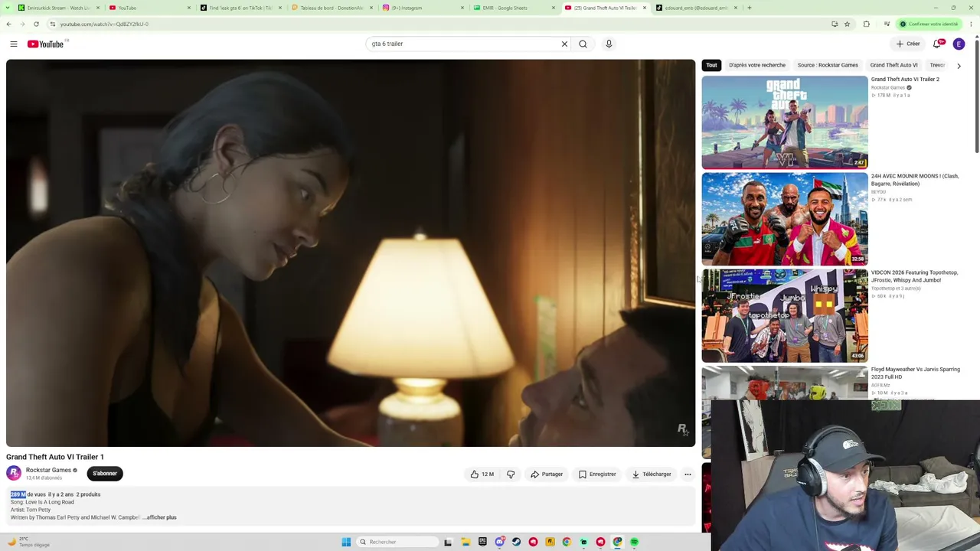The image size is (980, 551).
Task: Subscribe with the S'abonner button
Action: (105, 474)
